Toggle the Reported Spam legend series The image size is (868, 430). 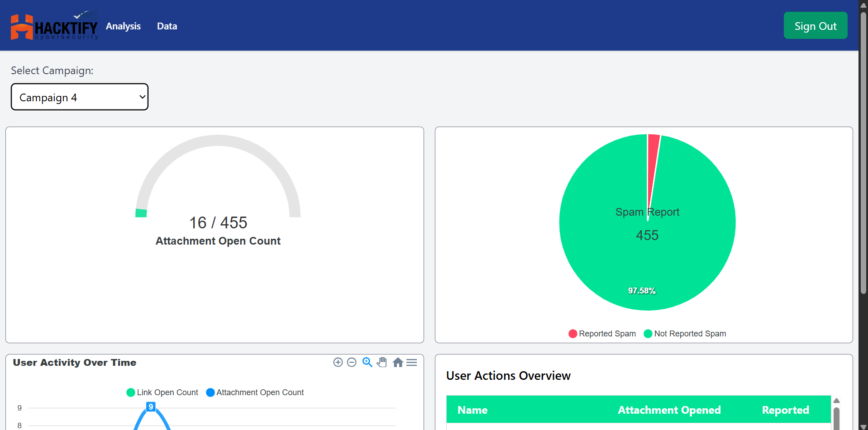[602, 334]
